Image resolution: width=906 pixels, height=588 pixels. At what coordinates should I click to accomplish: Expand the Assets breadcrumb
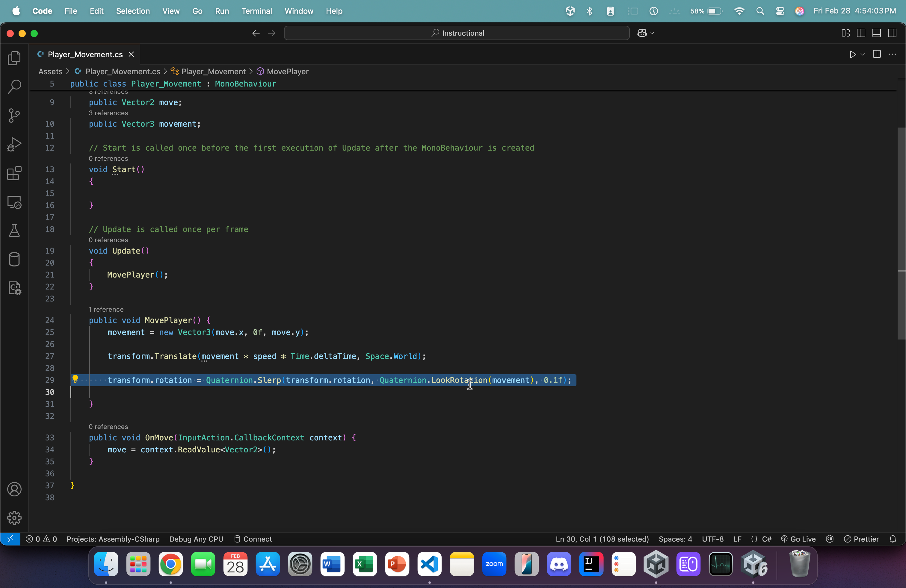[50, 72]
